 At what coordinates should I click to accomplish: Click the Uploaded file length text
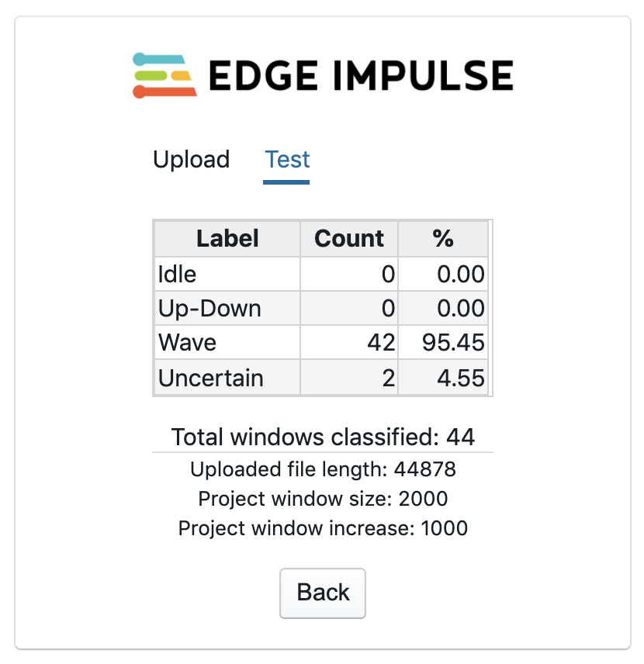323,469
